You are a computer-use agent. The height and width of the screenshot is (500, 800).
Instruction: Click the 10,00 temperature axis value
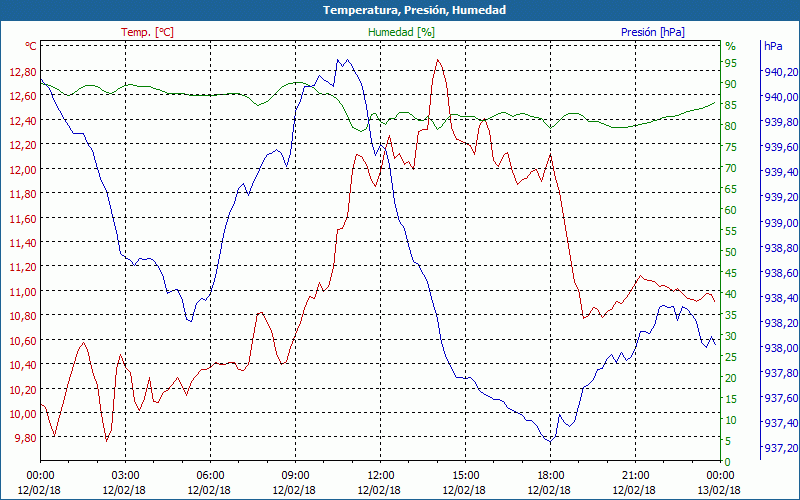click(23, 414)
